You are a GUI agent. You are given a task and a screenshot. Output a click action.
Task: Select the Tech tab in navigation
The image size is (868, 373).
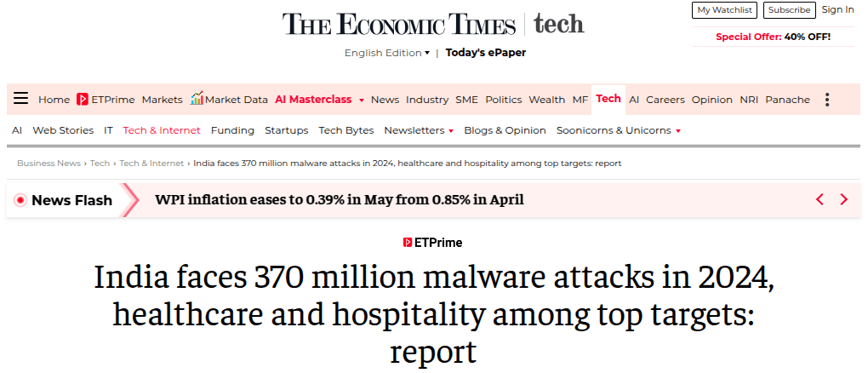[x=608, y=99]
